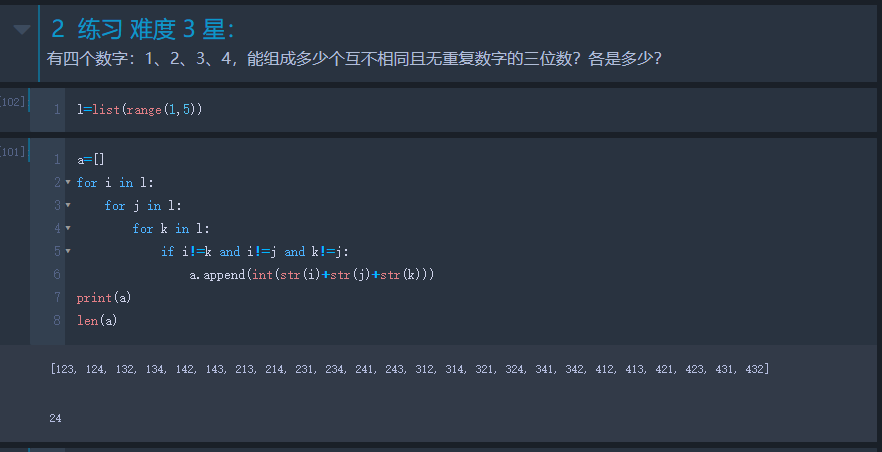Place cursor on the 'a=[]' line
The height and width of the screenshot is (452, 882).
click(x=90, y=160)
